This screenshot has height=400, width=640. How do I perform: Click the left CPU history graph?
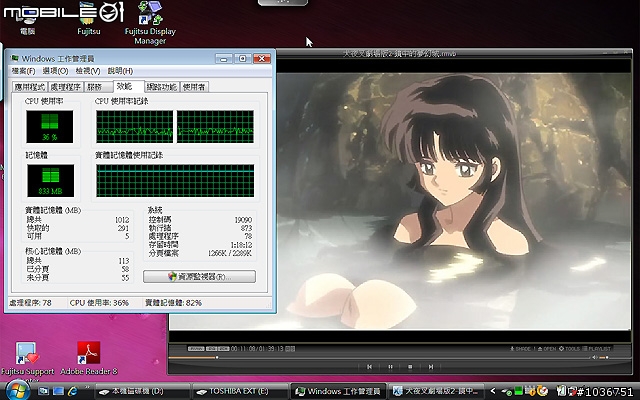(134, 127)
